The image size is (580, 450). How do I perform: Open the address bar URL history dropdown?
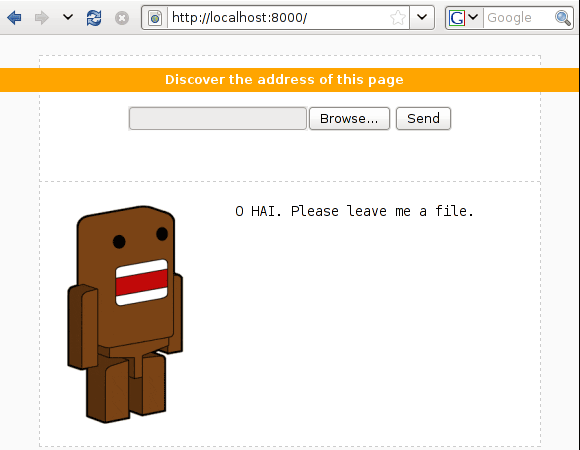pos(422,17)
